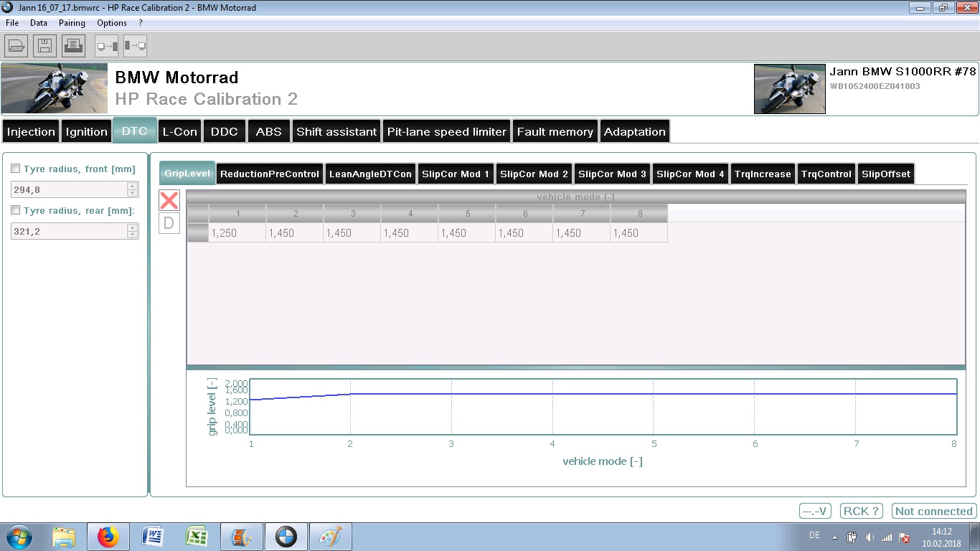This screenshot has height=551, width=980.
Task: Increase front tyre radius with up arrow
Action: (132, 186)
